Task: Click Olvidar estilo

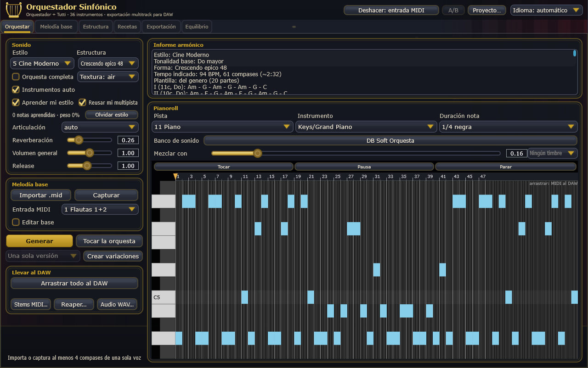Action: pyautogui.click(x=112, y=115)
